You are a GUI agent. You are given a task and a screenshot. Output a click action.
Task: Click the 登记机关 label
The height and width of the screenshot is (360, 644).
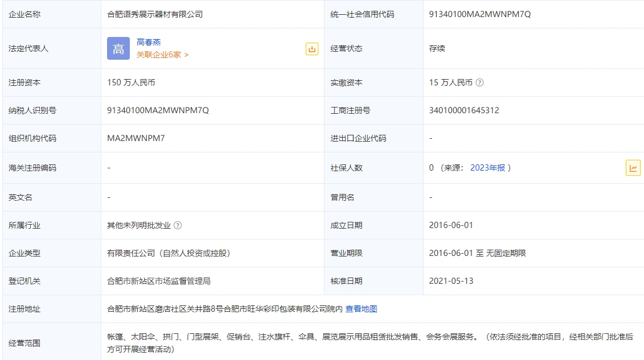click(24, 281)
